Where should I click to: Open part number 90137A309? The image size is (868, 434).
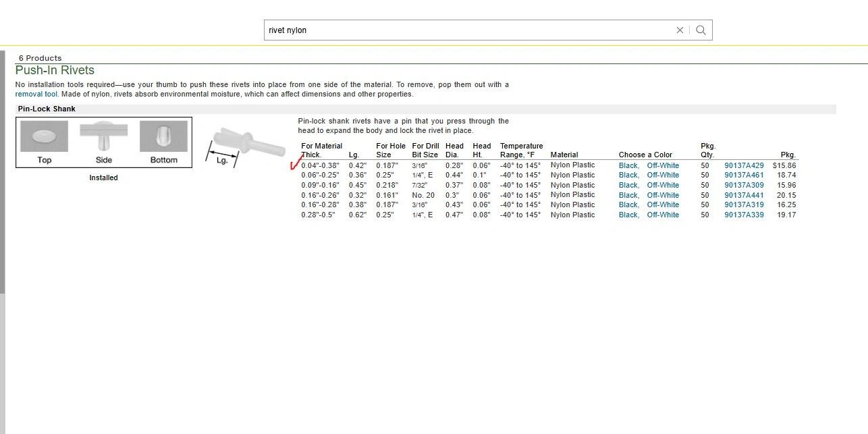(x=744, y=185)
